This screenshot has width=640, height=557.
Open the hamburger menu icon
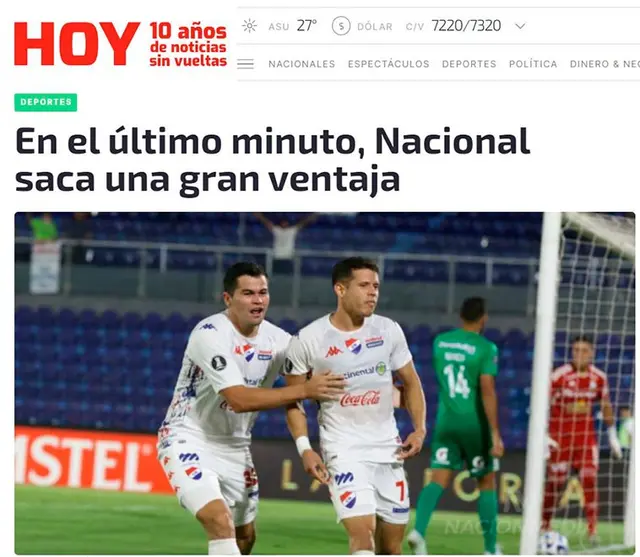pos(245,64)
